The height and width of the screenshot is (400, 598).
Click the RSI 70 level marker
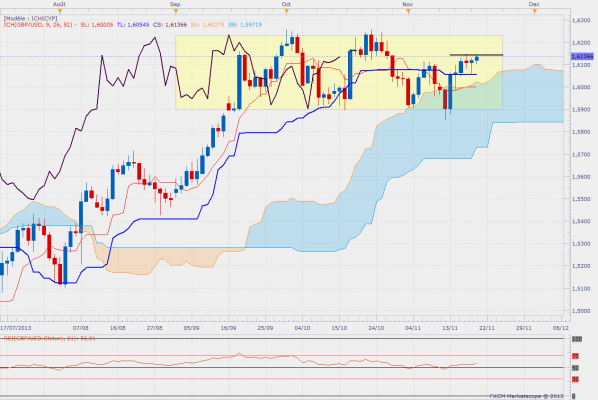(x=575, y=356)
